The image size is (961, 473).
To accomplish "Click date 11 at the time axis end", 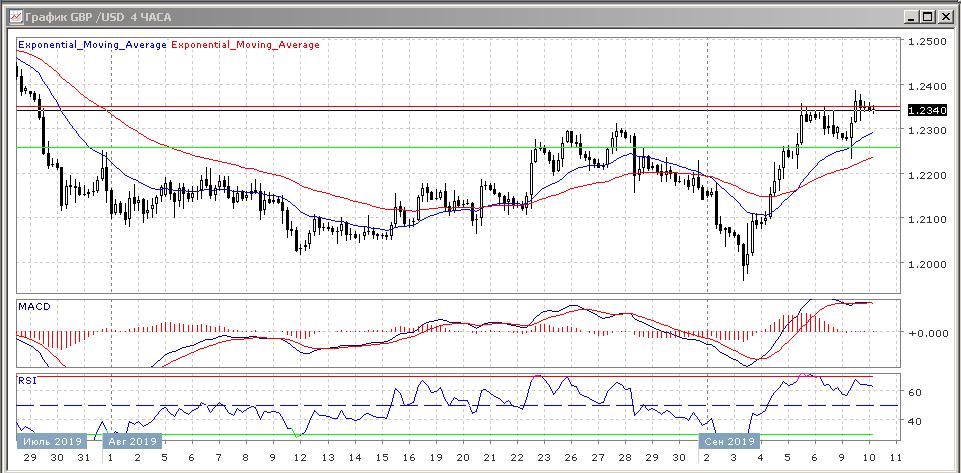I will [x=892, y=456].
